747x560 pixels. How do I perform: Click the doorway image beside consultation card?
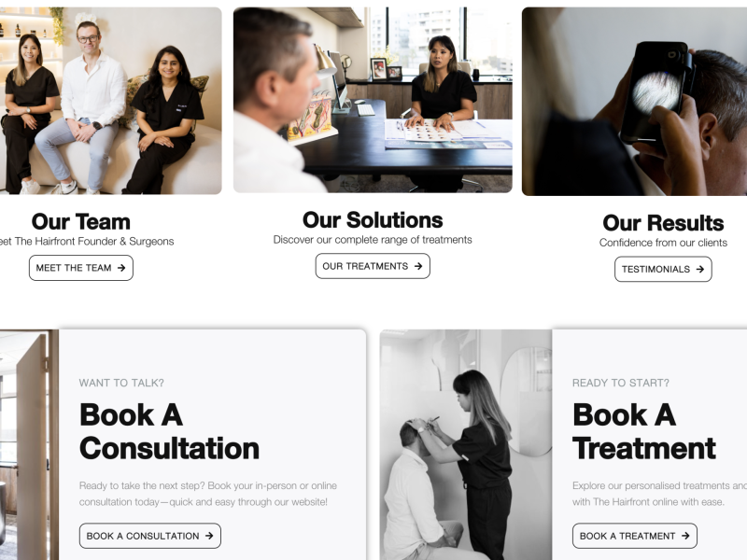point(29,445)
